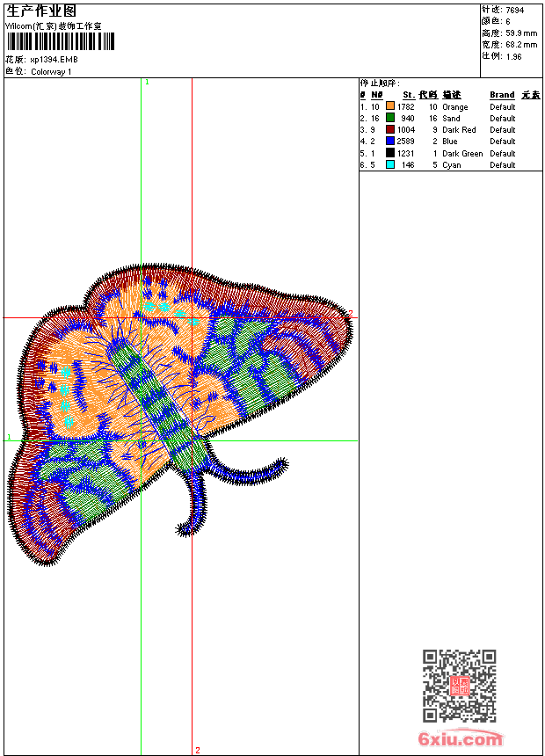Click the Cyan color swatch
Image resolution: width=545 pixels, height=756 pixels.
click(390, 164)
